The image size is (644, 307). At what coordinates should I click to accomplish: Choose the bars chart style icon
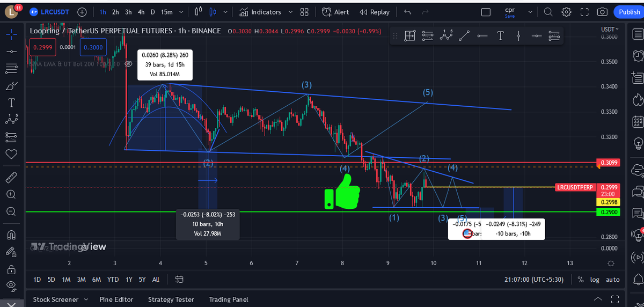point(199,12)
